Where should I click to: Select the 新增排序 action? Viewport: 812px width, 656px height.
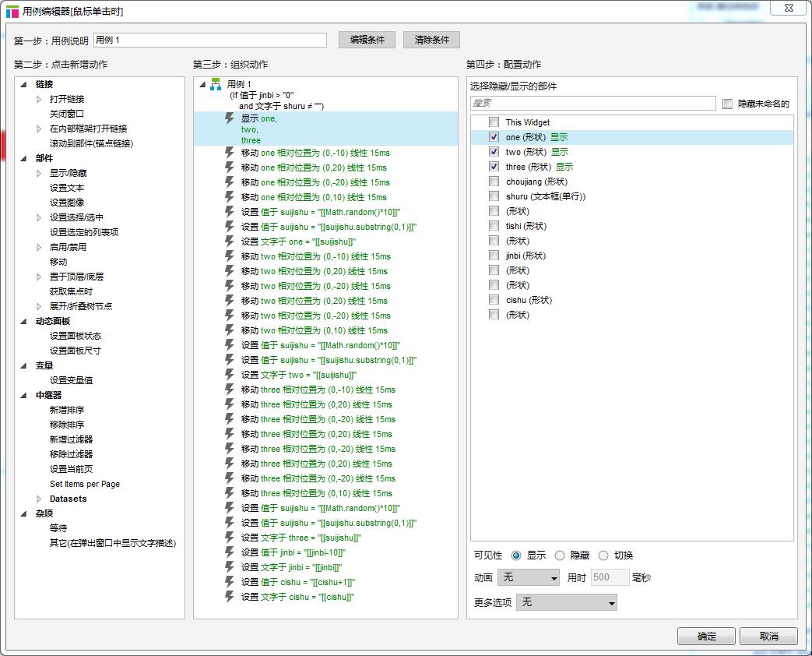point(67,410)
